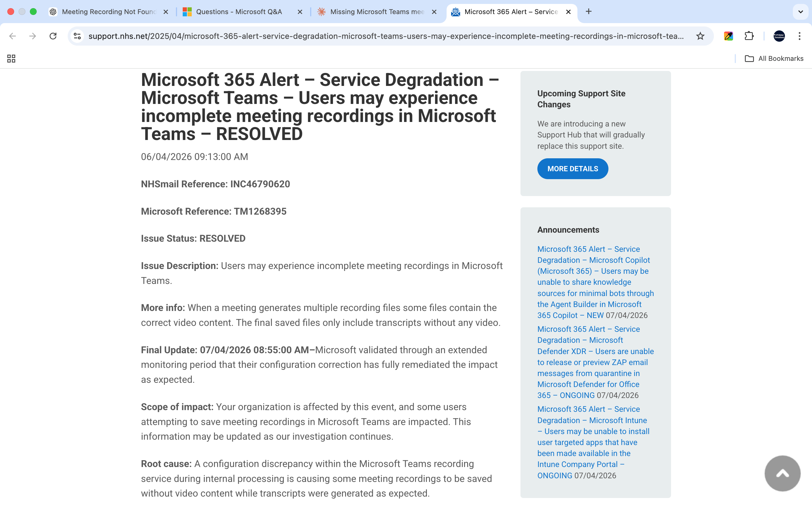Click the scroll-to-top arrow button
Image resolution: width=812 pixels, height=507 pixels.
click(782, 473)
